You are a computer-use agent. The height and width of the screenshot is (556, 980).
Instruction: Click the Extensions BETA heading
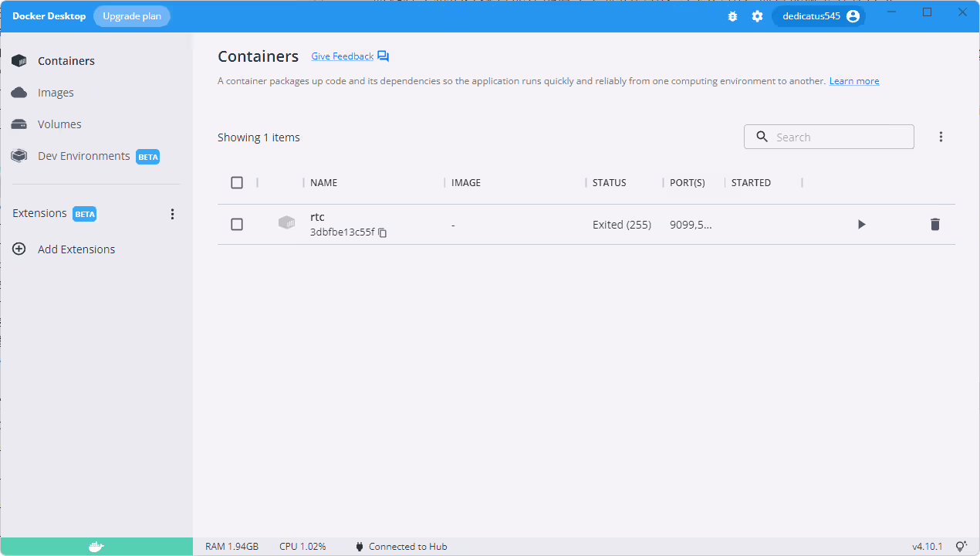54,214
